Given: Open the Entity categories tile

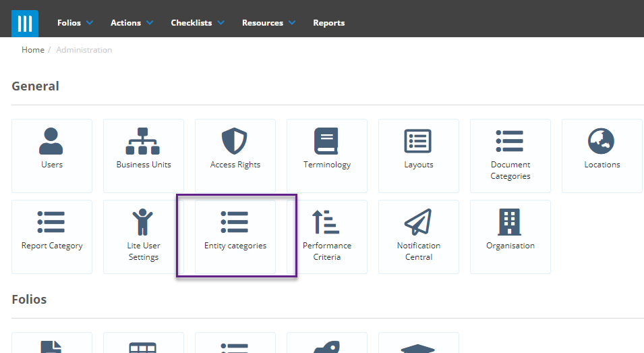Looking at the screenshot, I should 235,237.
